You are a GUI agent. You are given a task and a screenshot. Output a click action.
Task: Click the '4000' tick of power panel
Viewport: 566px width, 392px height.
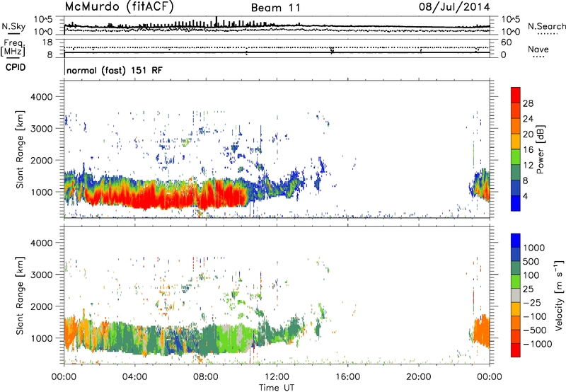[x=42, y=97]
